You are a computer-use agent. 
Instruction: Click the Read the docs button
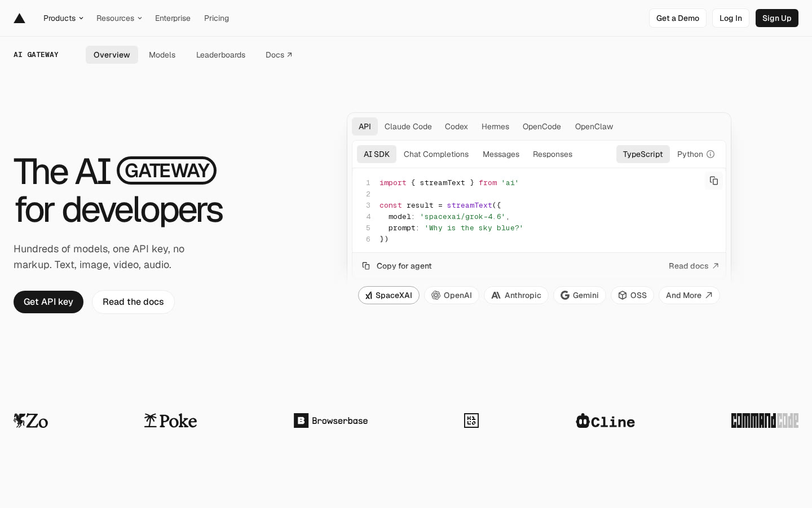(x=133, y=302)
